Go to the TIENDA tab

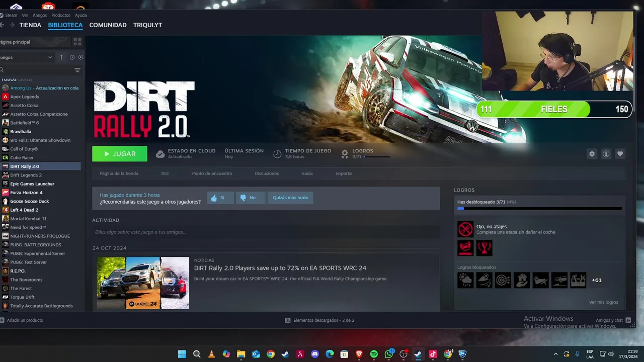point(30,25)
